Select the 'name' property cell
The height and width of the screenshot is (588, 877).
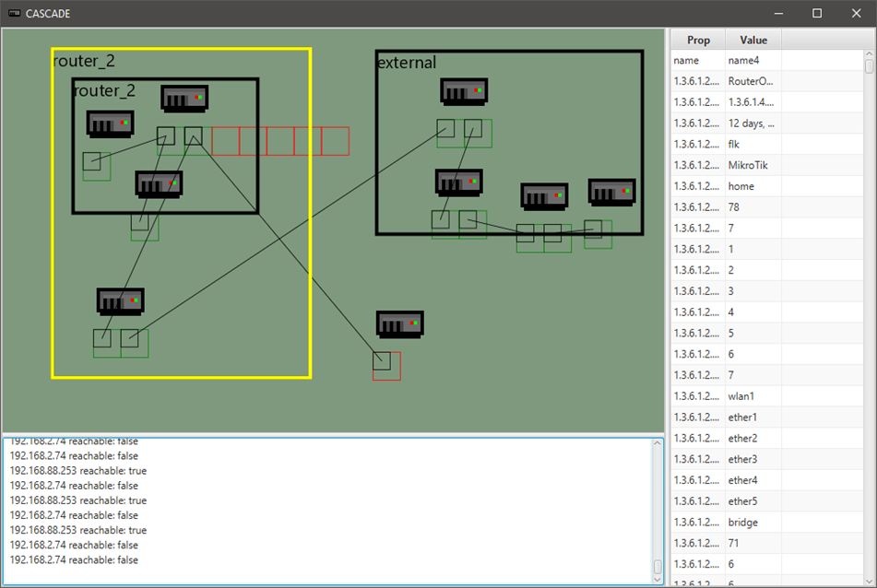click(698, 60)
